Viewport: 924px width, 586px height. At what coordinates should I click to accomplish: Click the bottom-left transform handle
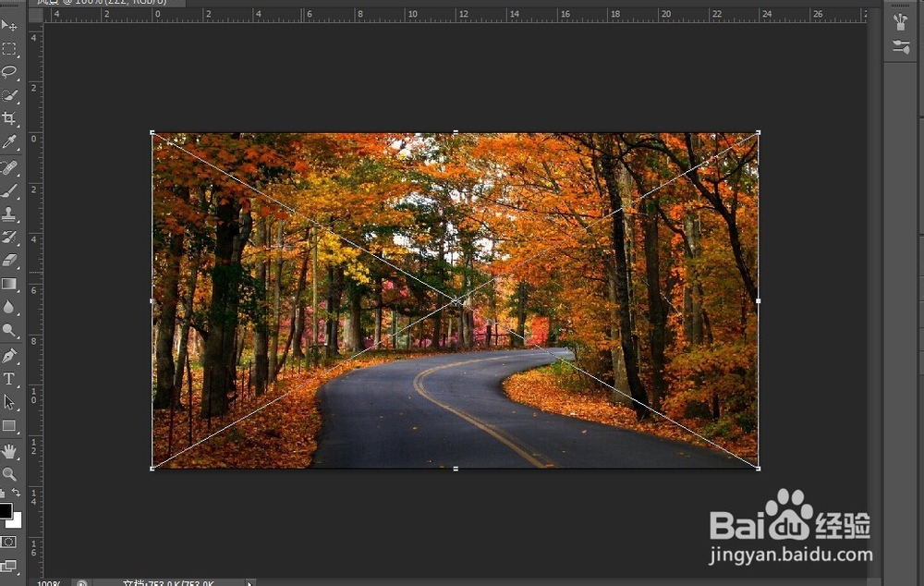click(152, 468)
